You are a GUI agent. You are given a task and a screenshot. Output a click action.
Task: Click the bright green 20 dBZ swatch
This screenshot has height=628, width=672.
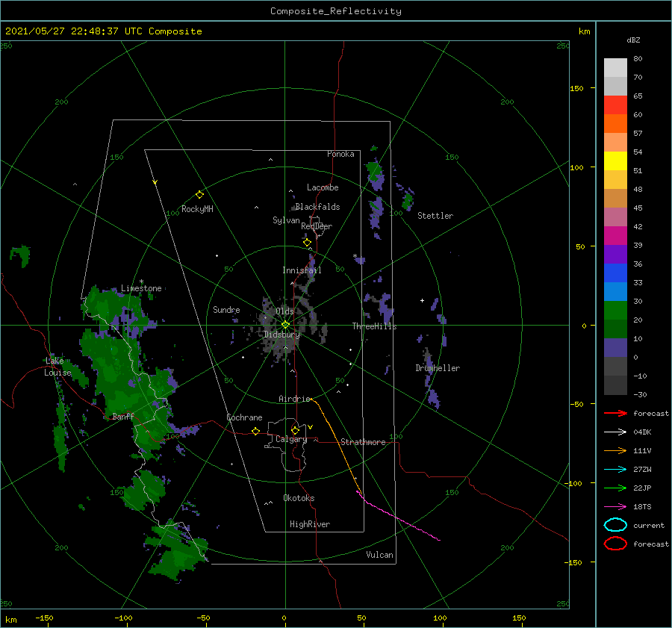615,311
